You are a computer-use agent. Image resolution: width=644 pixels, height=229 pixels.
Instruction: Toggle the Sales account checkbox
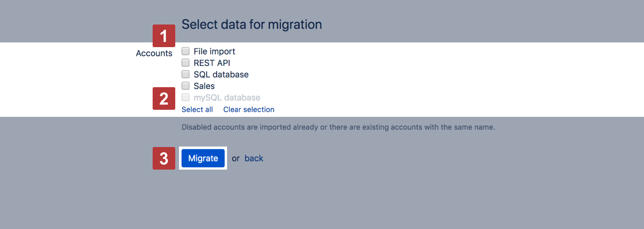tap(186, 86)
